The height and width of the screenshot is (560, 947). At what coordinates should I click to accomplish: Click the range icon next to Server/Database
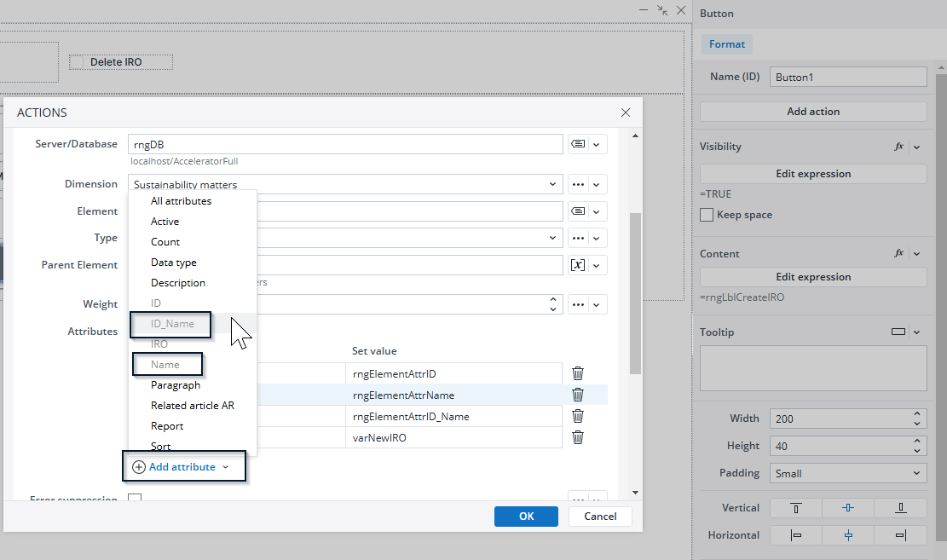click(577, 145)
